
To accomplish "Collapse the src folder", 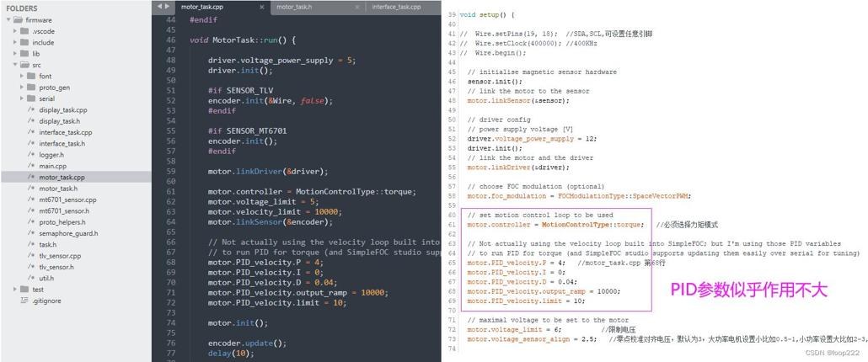I will (x=15, y=65).
